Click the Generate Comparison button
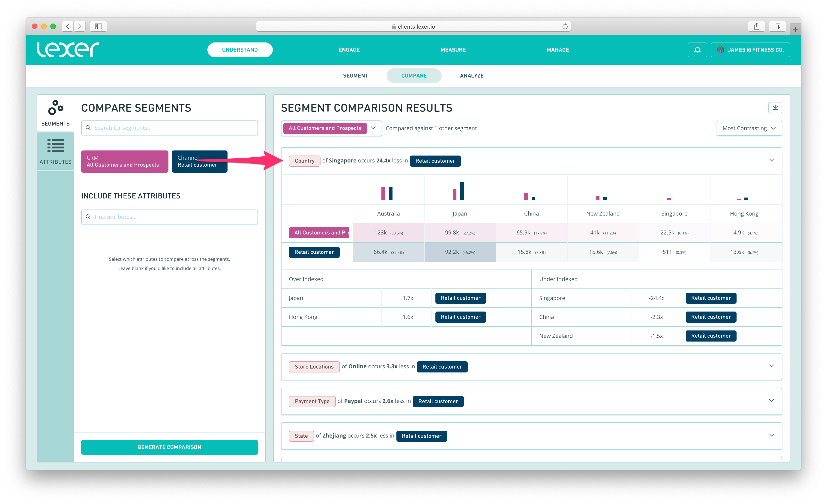The image size is (827, 504). pos(169,447)
